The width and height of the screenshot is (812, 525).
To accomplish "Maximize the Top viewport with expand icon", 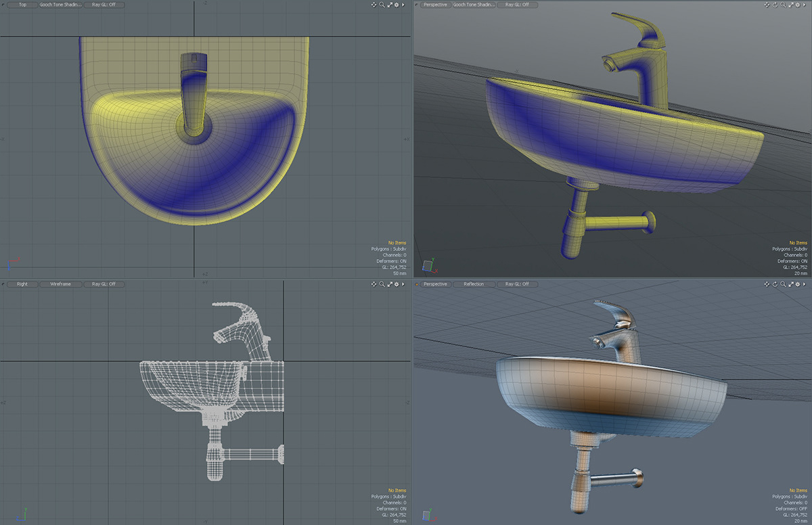I will coord(390,5).
